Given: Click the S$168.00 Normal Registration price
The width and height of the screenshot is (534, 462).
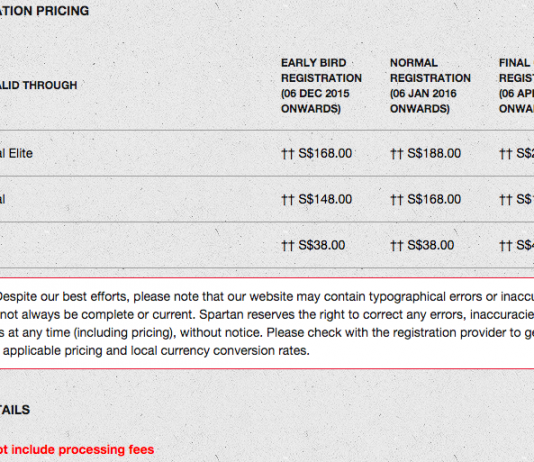Looking at the screenshot, I should (434, 199).
